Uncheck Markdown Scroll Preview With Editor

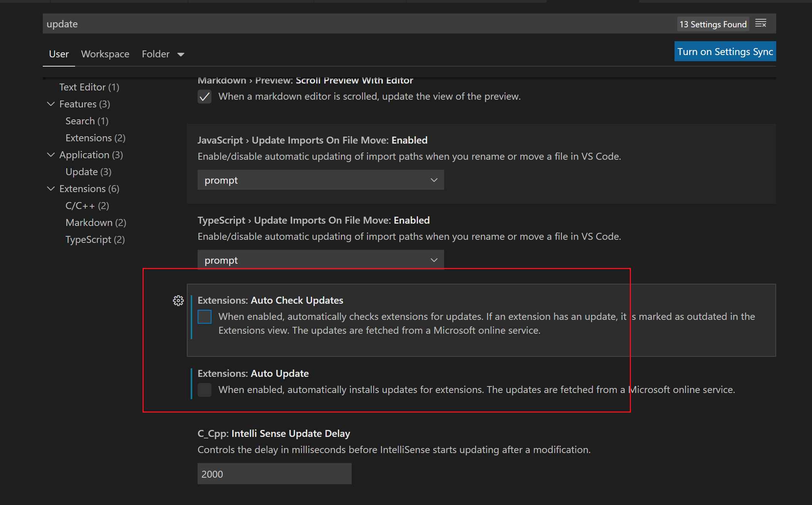205,97
